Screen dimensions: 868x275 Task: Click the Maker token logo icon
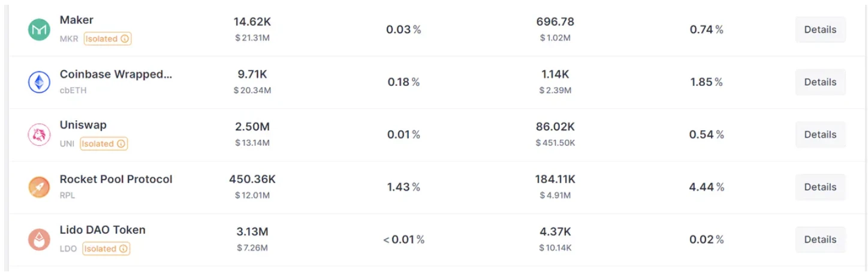click(x=39, y=30)
